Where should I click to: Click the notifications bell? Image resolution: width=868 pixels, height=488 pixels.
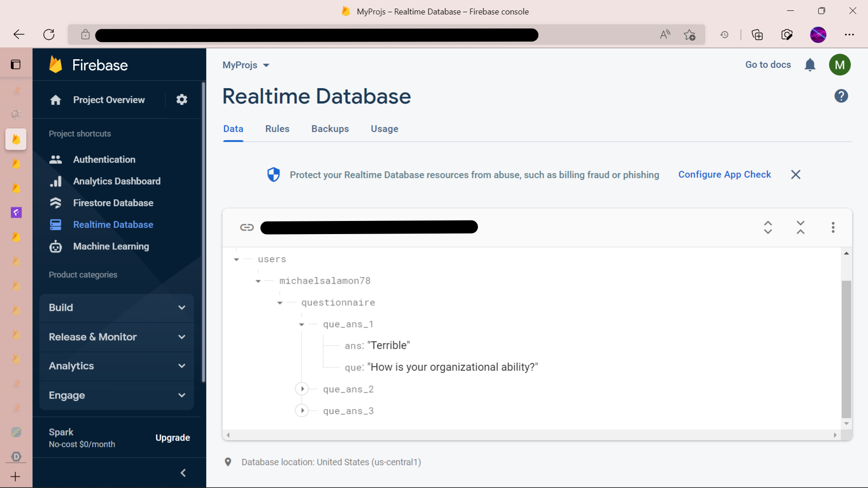point(810,65)
